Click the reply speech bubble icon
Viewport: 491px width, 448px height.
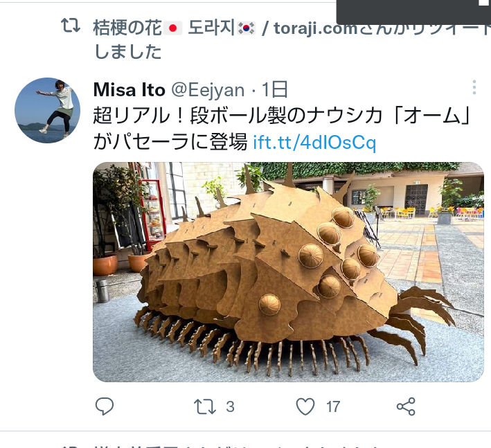click(x=105, y=406)
